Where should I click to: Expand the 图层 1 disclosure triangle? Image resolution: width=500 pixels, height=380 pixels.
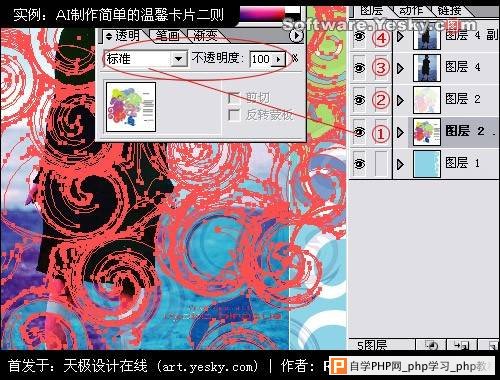pos(400,164)
